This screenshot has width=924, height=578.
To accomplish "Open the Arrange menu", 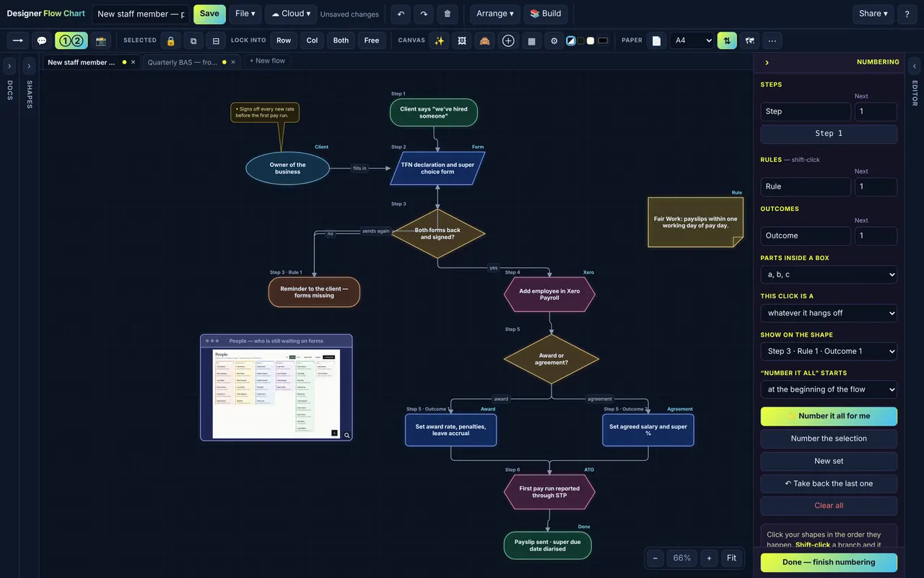I will [495, 14].
